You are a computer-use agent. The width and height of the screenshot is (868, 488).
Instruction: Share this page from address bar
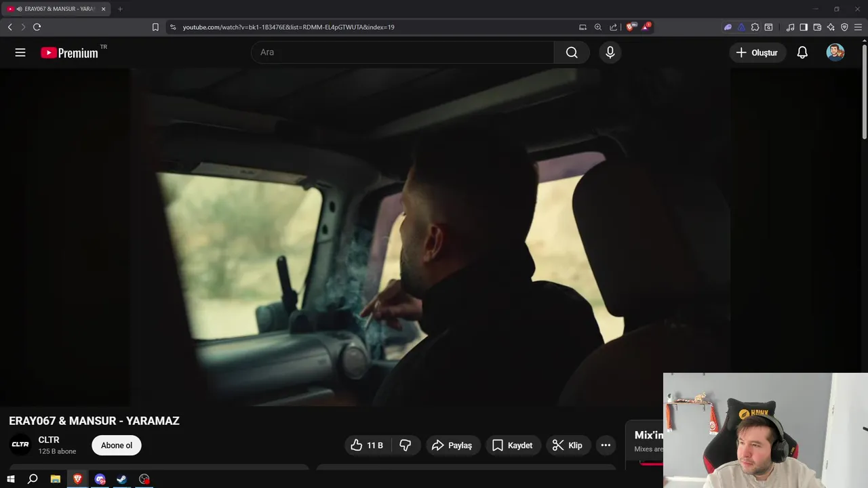pos(614,27)
